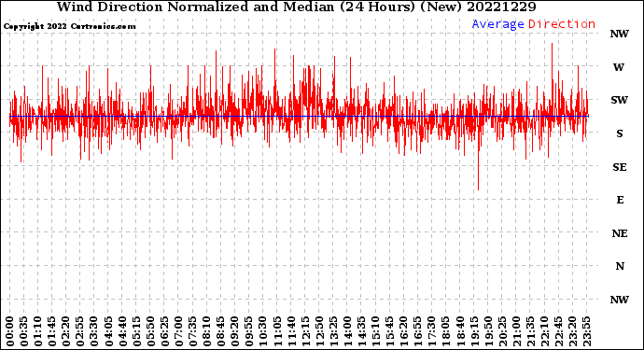The width and height of the screenshot is (644, 350).
Task: Click the 14:35 time axis label
Action: (x=361, y=331)
